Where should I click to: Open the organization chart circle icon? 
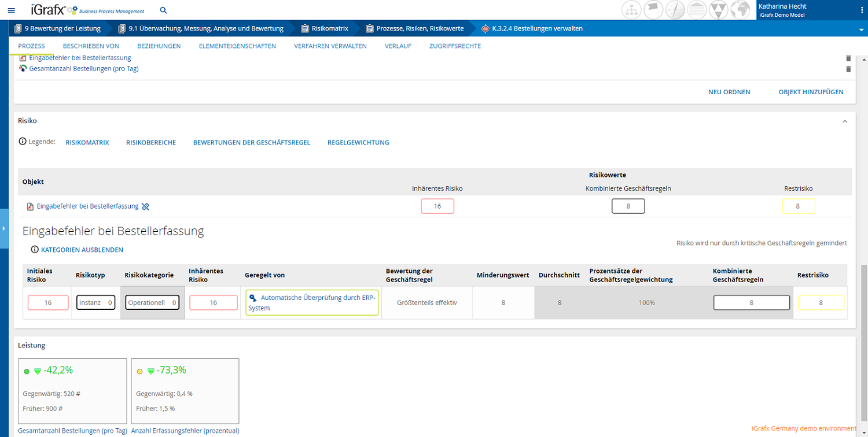tap(632, 10)
